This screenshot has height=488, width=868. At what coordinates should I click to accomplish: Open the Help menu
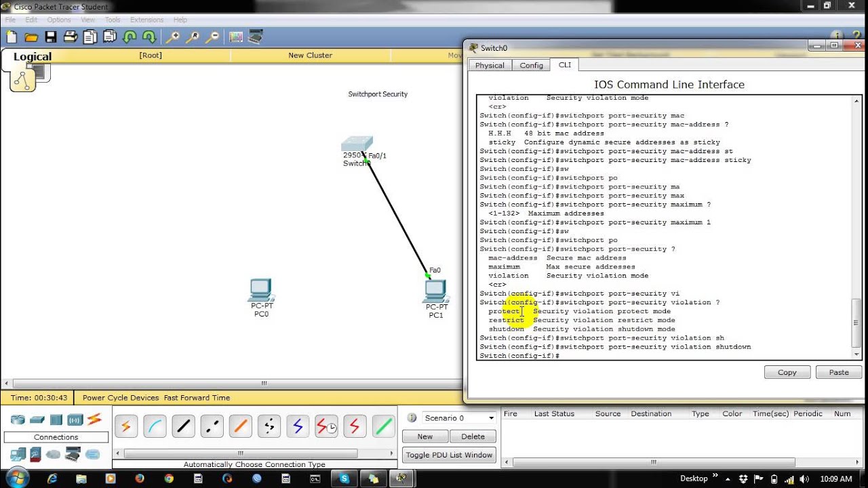pyautogui.click(x=180, y=20)
